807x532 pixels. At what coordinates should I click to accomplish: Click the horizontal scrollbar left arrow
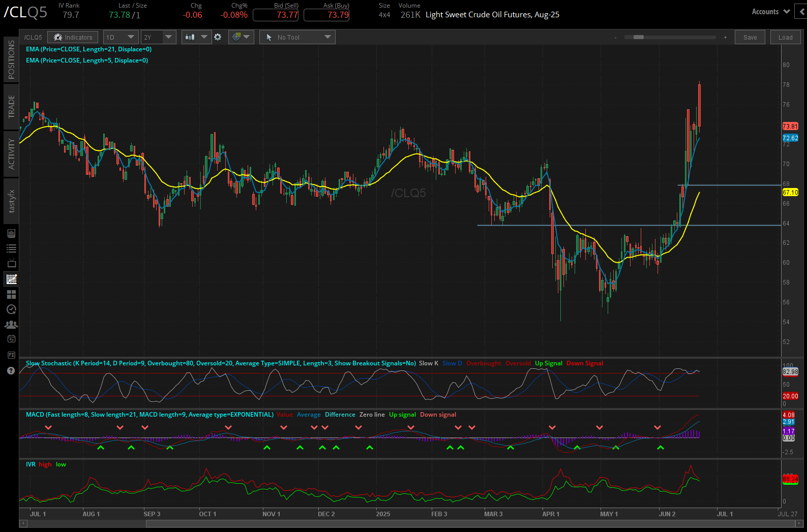click(23, 523)
